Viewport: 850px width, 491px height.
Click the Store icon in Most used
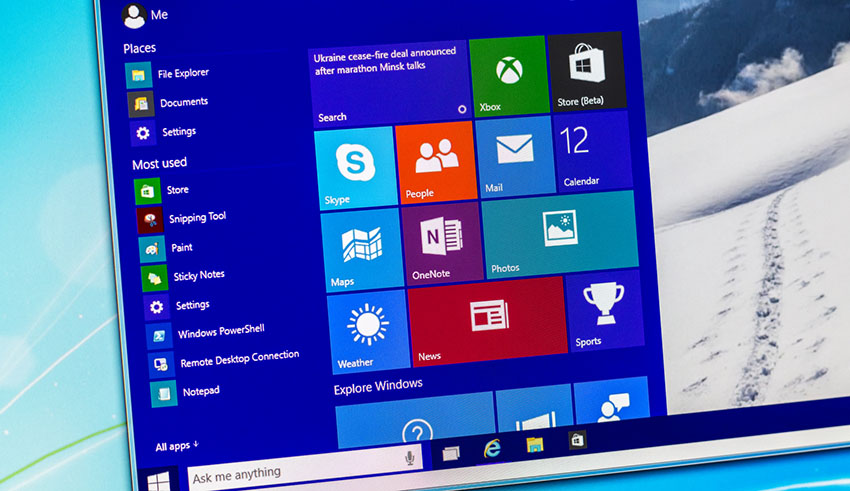point(147,191)
